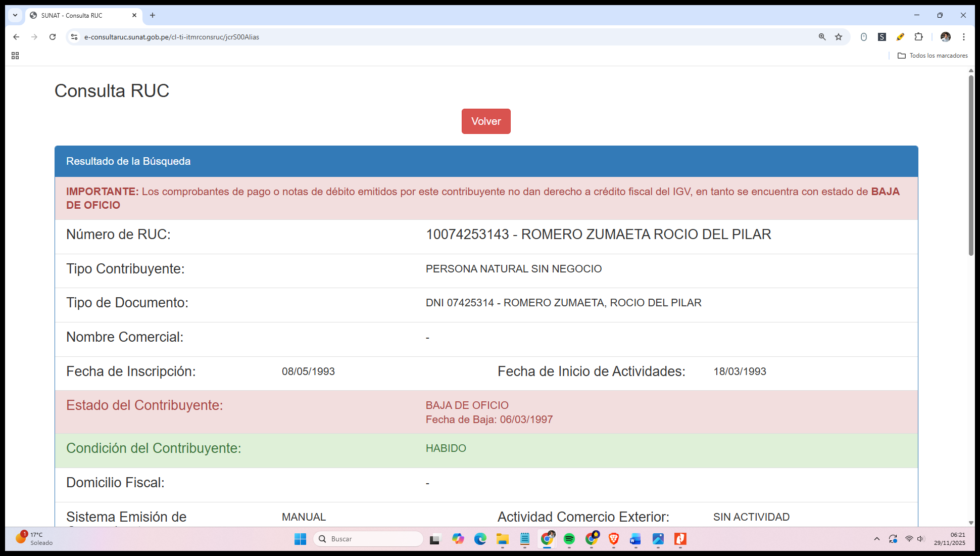Open Todos los marcadores folder
The image size is (980, 556).
[x=933, y=56]
